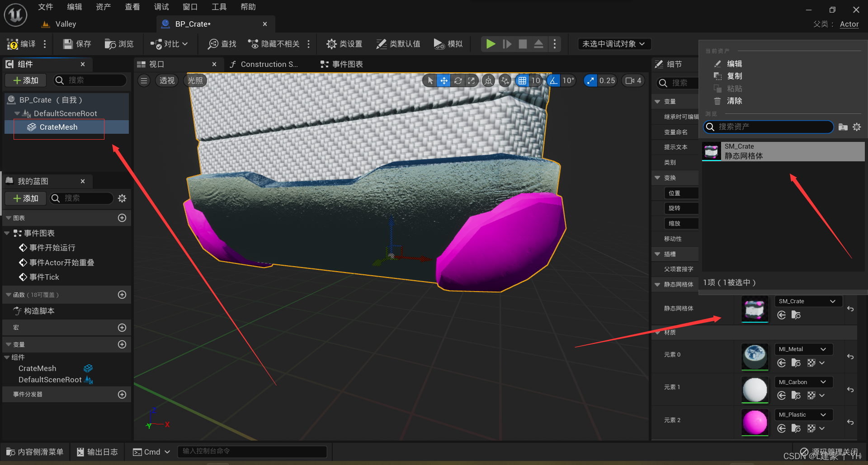Toggle rotation angle snapping
868x465 pixels.
point(553,80)
